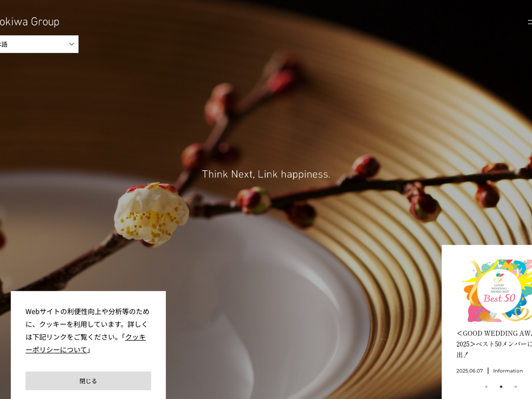532x399 pixels.
Task: Open the Best 50 award thumbnail image
Action: coord(496,290)
